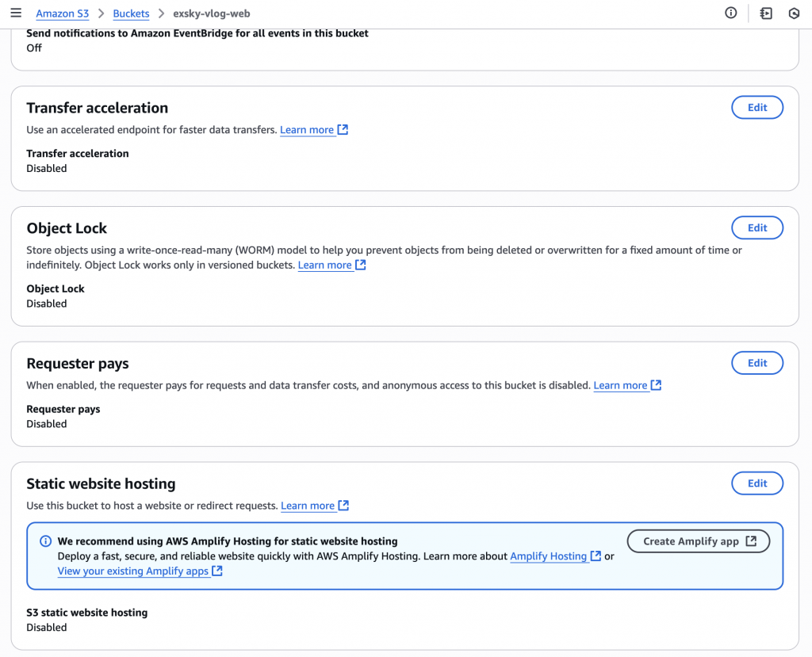Edit Static website hosting settings
Screen dimensions: 812x657
coord(756,483)
